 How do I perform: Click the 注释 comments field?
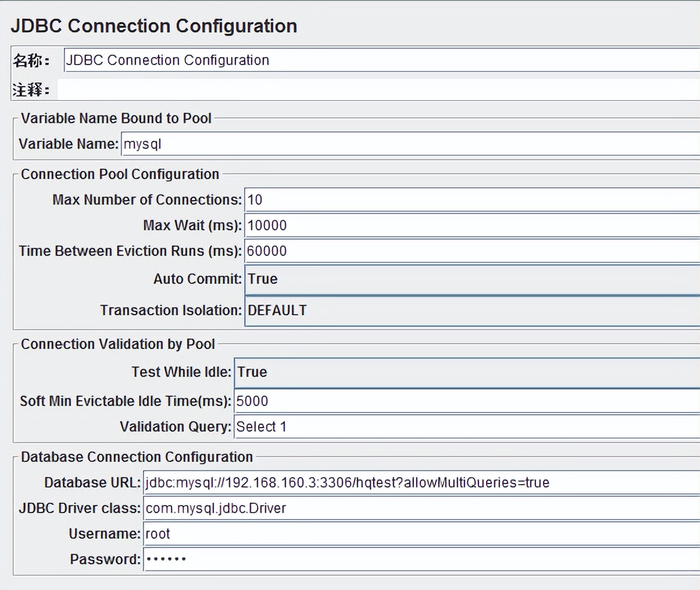378,90
